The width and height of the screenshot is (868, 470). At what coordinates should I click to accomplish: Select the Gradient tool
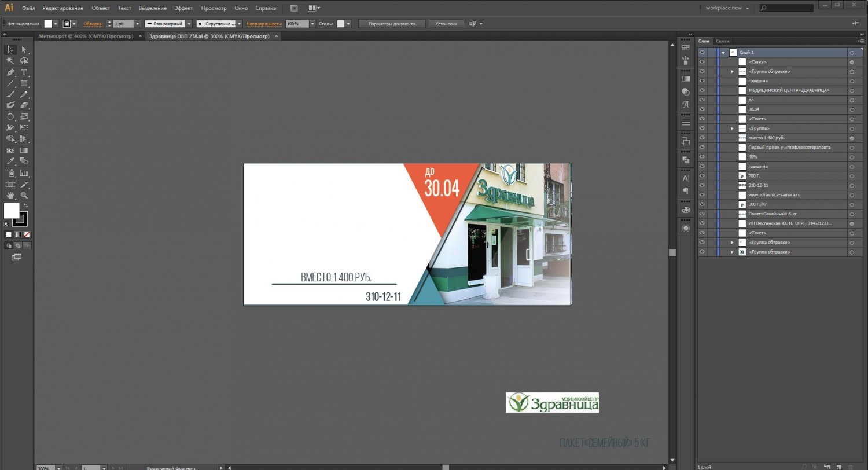tap(24, 150)
